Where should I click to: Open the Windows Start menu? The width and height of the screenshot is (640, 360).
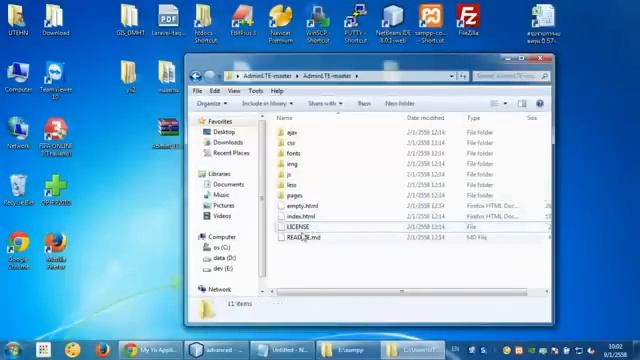[13, 350]
